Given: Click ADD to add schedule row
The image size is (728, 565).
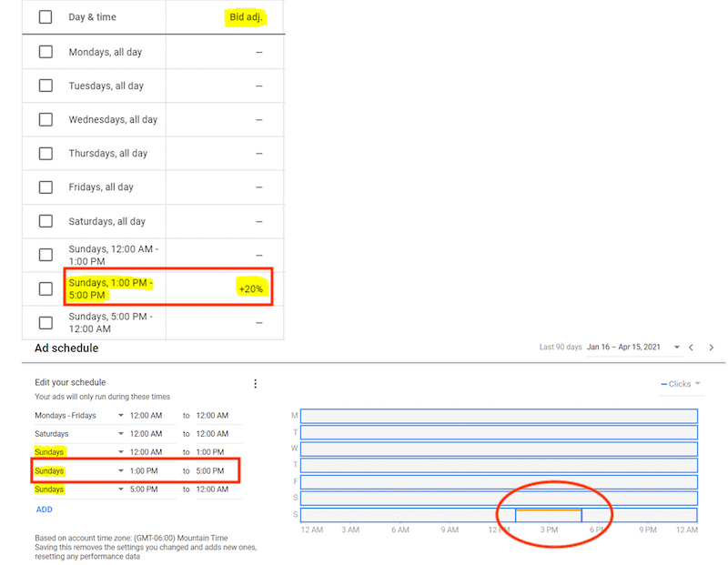Looking at the screenshot, I should point(44,510).
